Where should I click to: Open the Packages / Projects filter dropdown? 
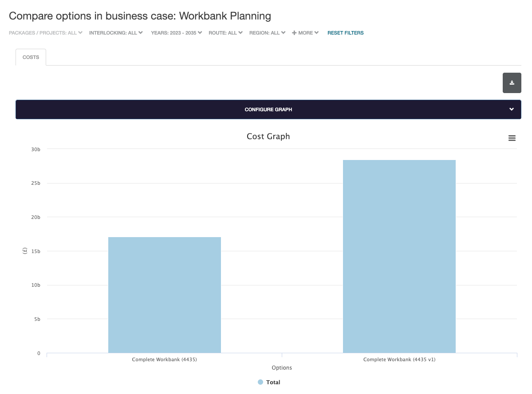tap(46, 33)
